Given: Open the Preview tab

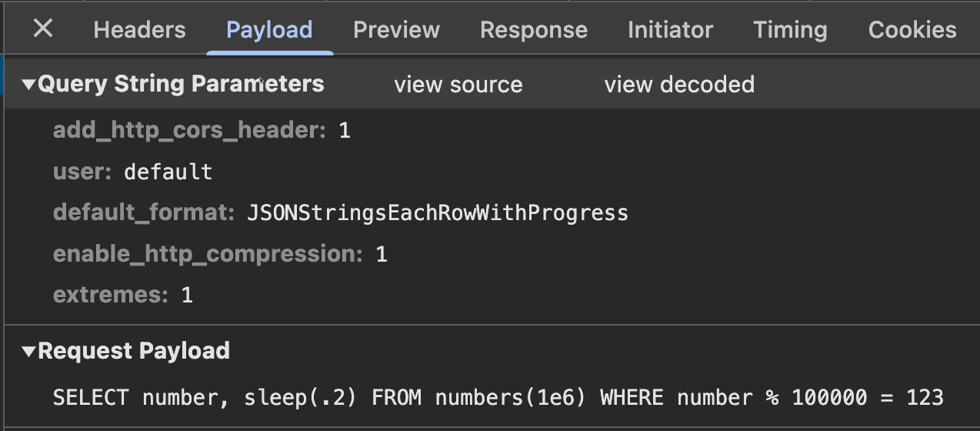Looking at the screenshot, I should [396, 30].
